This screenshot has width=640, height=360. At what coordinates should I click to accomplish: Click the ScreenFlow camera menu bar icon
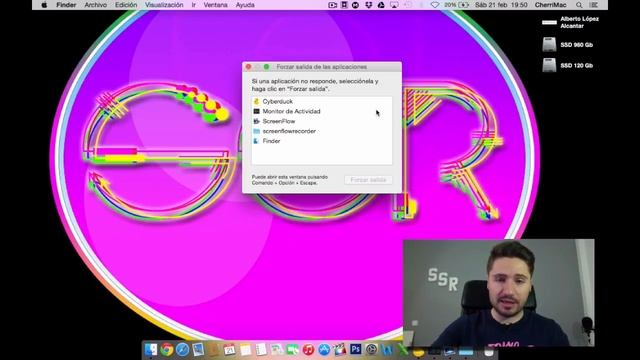333,5
